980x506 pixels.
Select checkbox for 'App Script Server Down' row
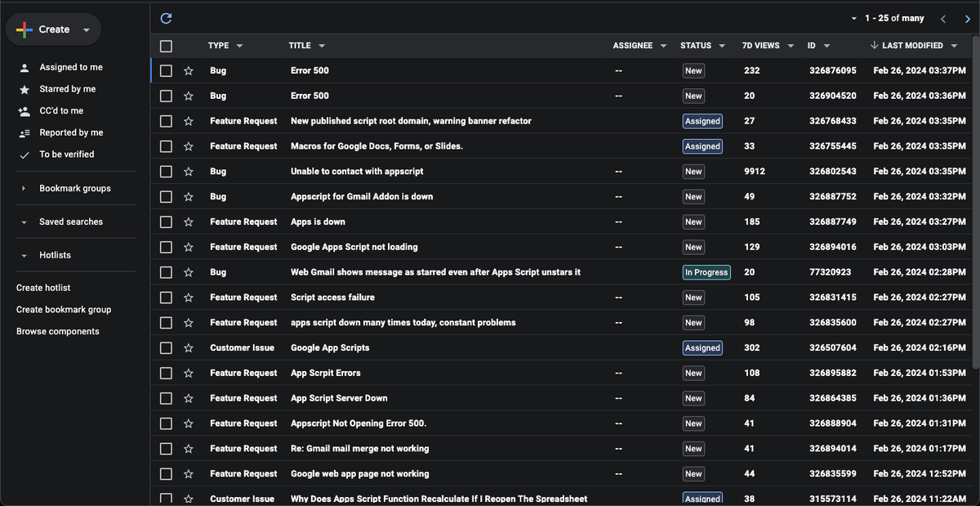click(x=166, y=398)
